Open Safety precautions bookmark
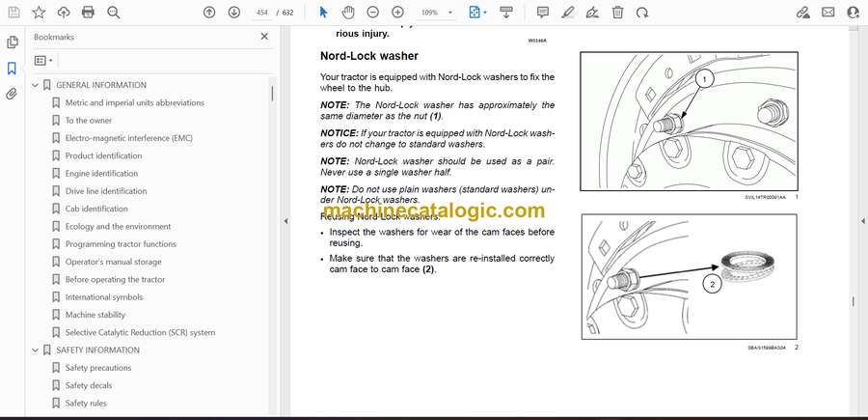This screenshot has height=420, width=868. pyautogui.click(x=98, y=368)
